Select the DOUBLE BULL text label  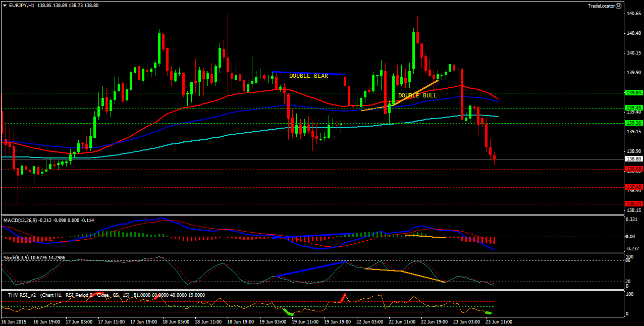tap(417, 95)
